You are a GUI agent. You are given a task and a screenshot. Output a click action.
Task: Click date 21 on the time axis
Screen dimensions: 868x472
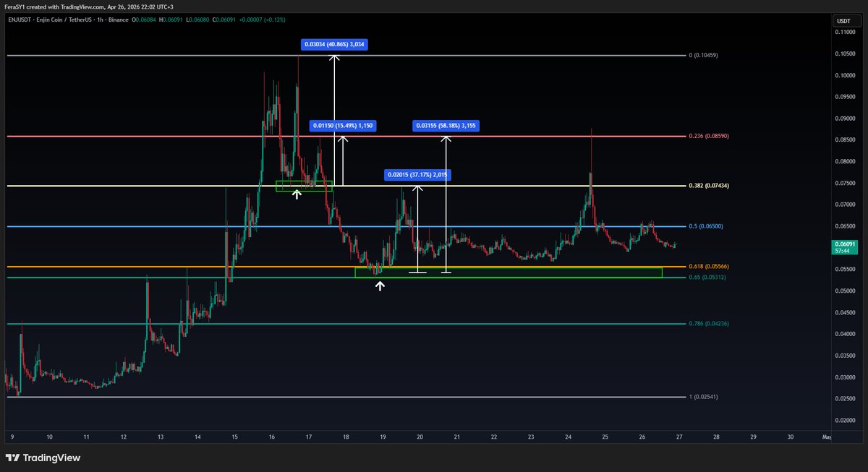457,437
